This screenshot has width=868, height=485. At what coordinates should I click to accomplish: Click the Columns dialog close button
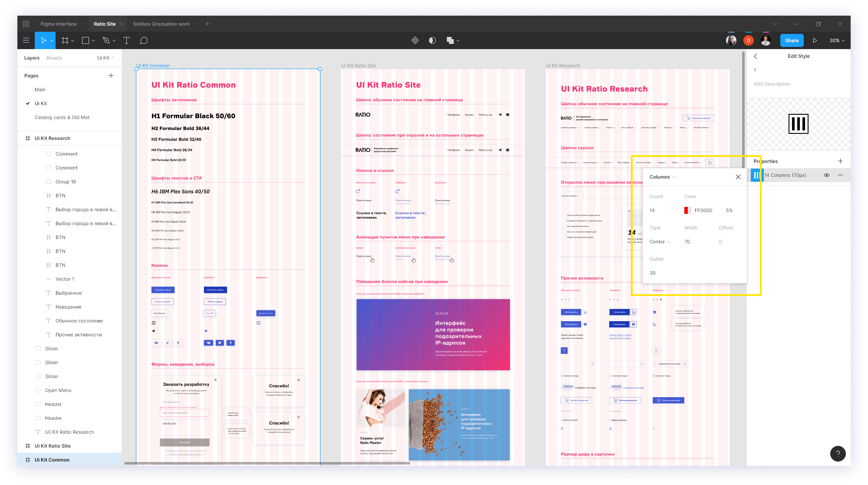[738, 176]
